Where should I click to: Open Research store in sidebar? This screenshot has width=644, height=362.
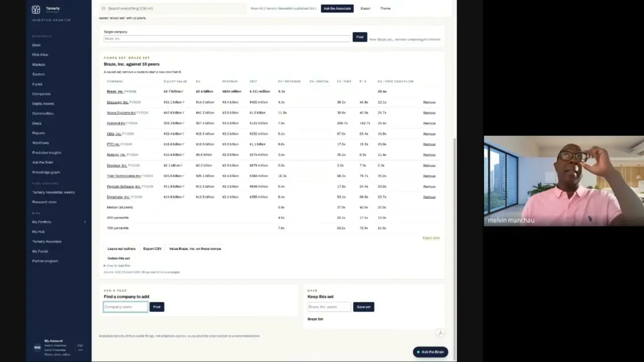click(44, 202)
